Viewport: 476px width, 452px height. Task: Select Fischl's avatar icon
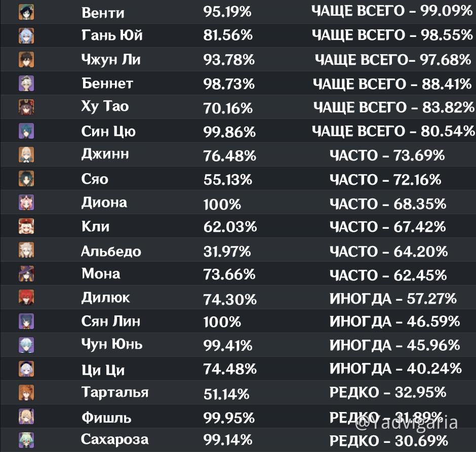click(x=26, y=416)
